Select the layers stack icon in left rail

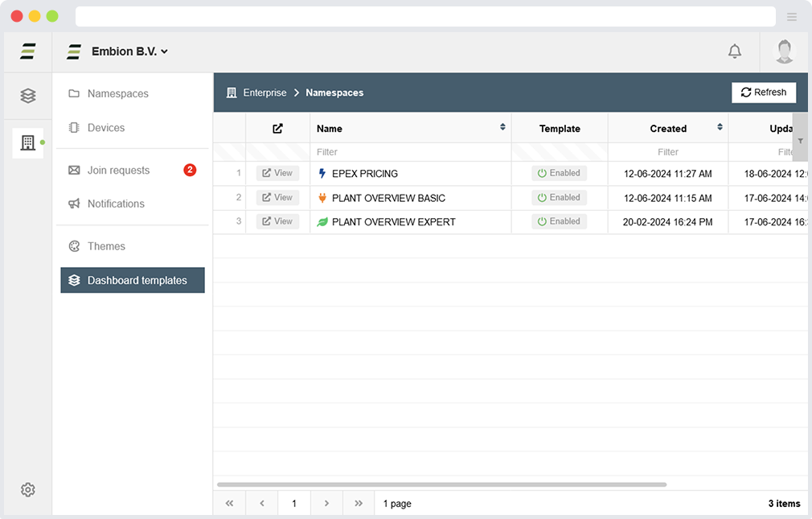click(28, 96)
